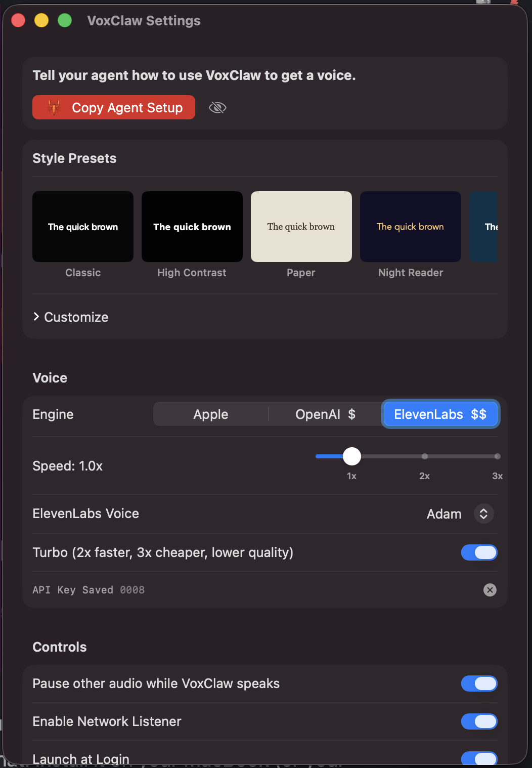Disable the Turbo mode switch
The height and width of the screenshot is (768, 532).
[479, 552]
